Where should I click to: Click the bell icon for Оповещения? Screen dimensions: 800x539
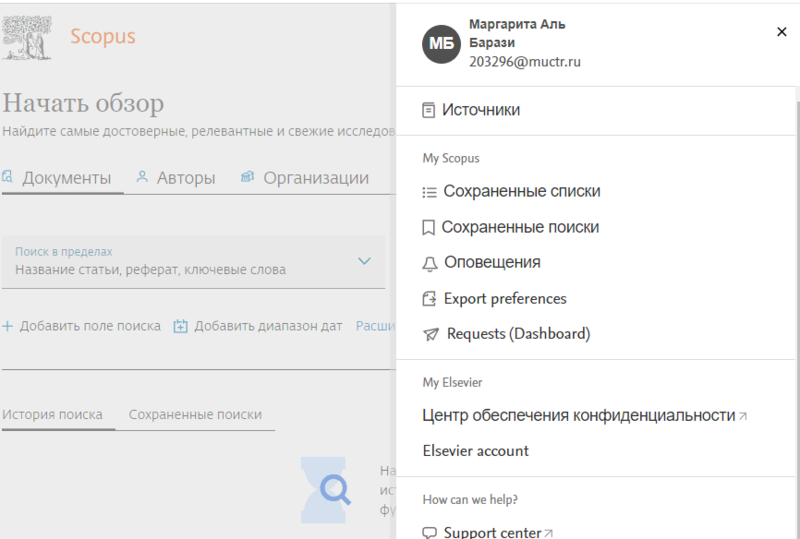[430, 264]
